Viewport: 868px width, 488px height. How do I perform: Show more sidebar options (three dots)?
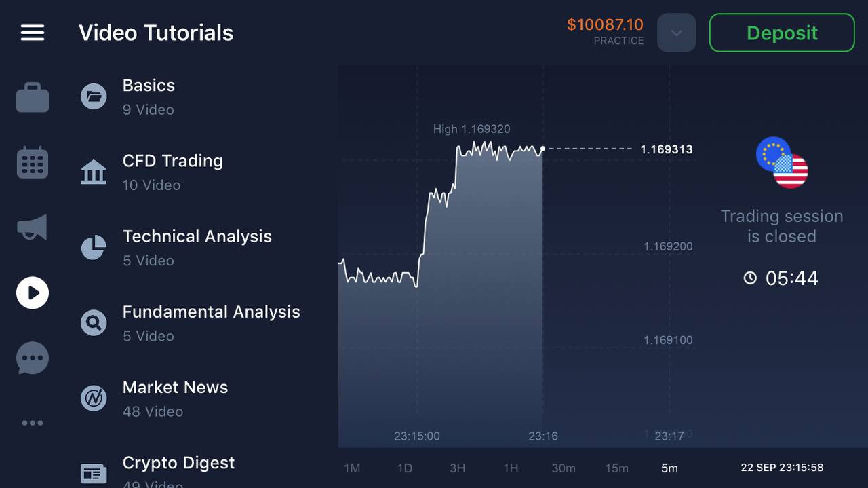33,423
